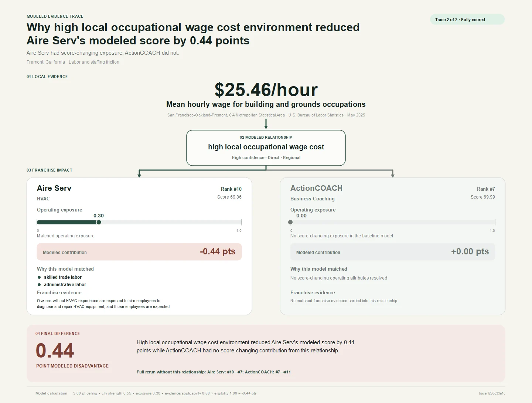Click the No matched franchise evidence note
Image resolution: width=532 pixels, height=403 pixels.
(344, 301)
